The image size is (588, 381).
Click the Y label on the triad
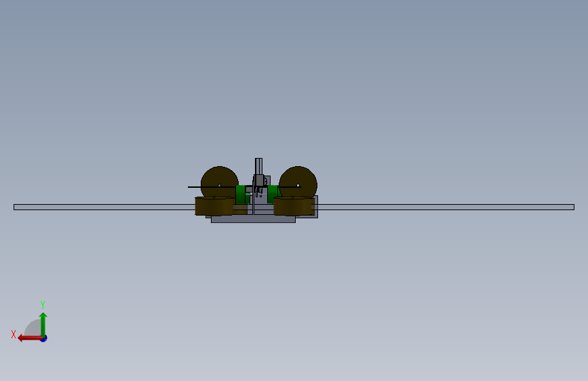coord(43,304)
